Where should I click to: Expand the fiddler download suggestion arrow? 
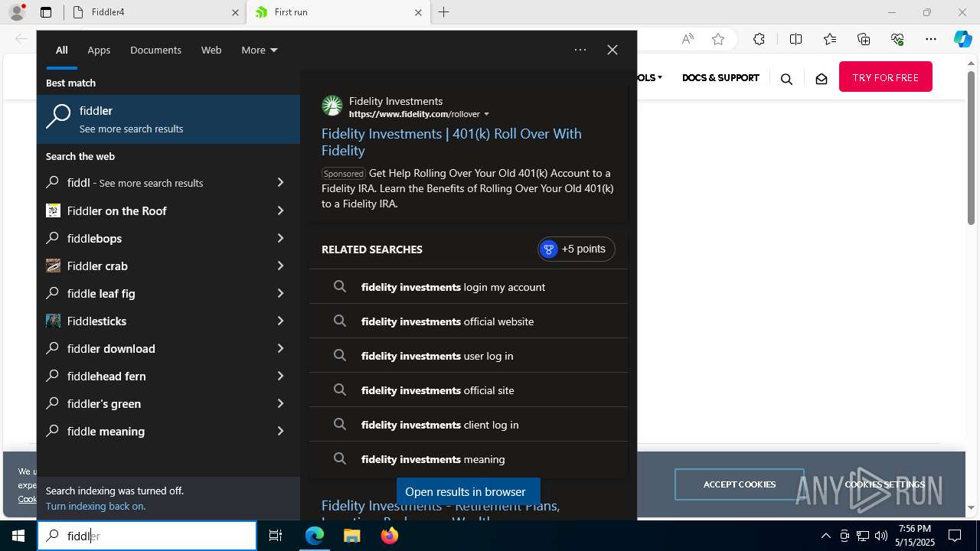(280, 348)
